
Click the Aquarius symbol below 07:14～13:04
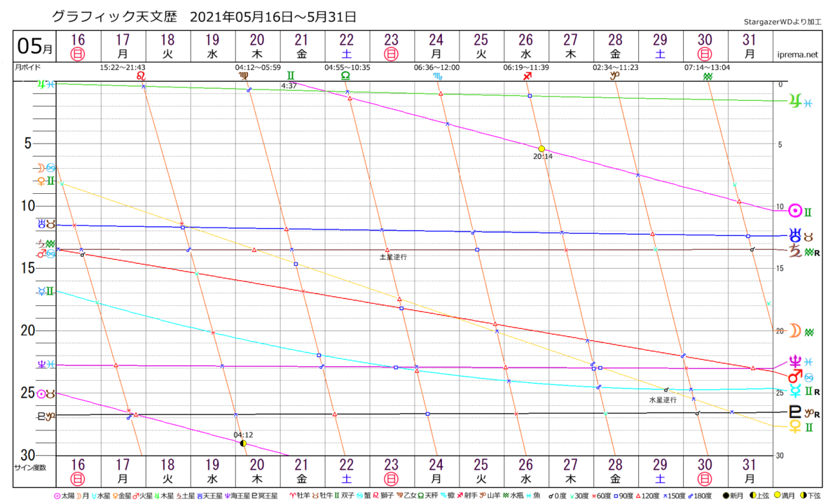pos(708,75)
